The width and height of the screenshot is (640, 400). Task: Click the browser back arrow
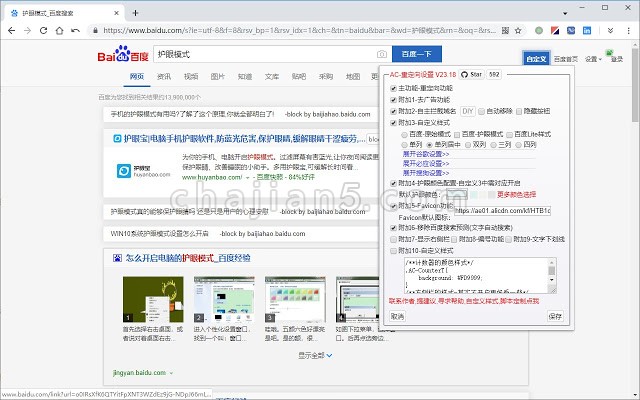pos(11,31)
